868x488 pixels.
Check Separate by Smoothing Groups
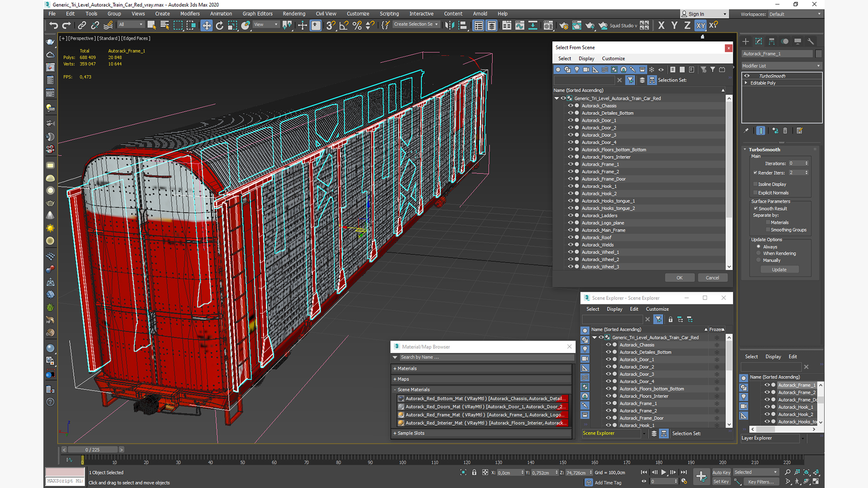click(768, 230)
